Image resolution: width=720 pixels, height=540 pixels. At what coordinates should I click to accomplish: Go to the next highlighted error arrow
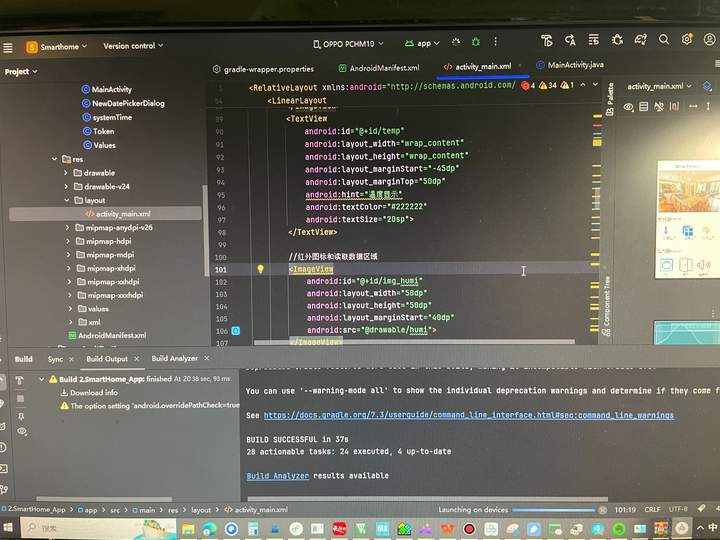pos(595,85)
